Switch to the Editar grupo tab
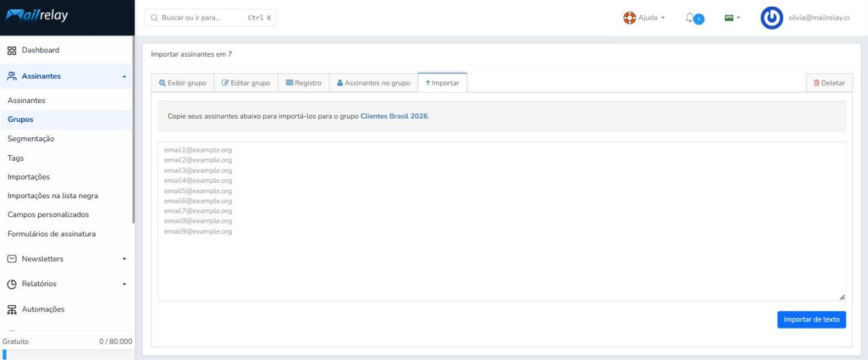This screenshot has height=360, width=868. tap(246, 83)
